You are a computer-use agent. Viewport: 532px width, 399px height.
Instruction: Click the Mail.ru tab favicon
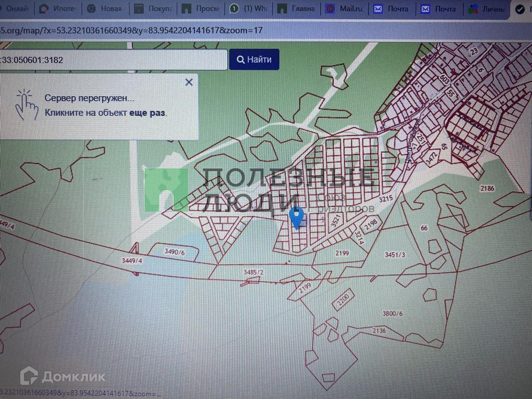click(330, 8)
